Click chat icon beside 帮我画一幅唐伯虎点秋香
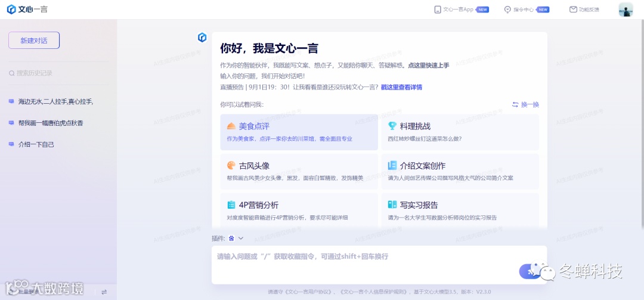Viewport: 644px width, 300px height. (11, 123)
